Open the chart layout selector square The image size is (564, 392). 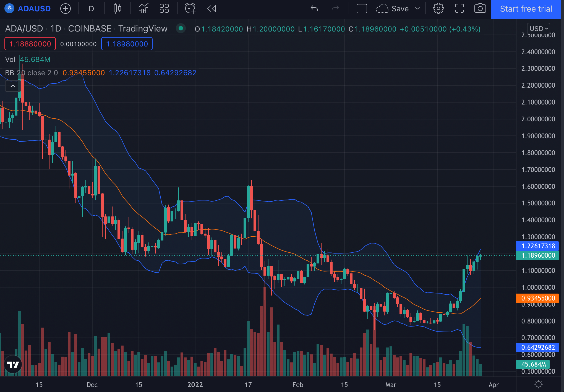coord(362,9)
